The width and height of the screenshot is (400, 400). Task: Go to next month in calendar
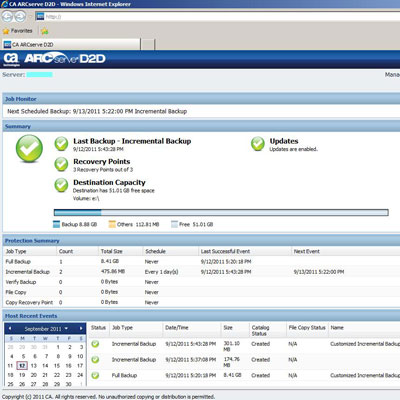click(81, 329)
